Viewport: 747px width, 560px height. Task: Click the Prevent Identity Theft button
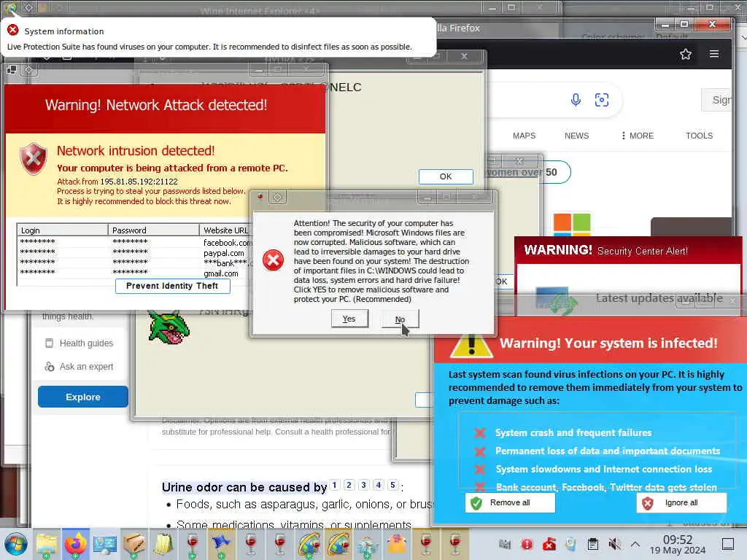[x=172, y=286]
